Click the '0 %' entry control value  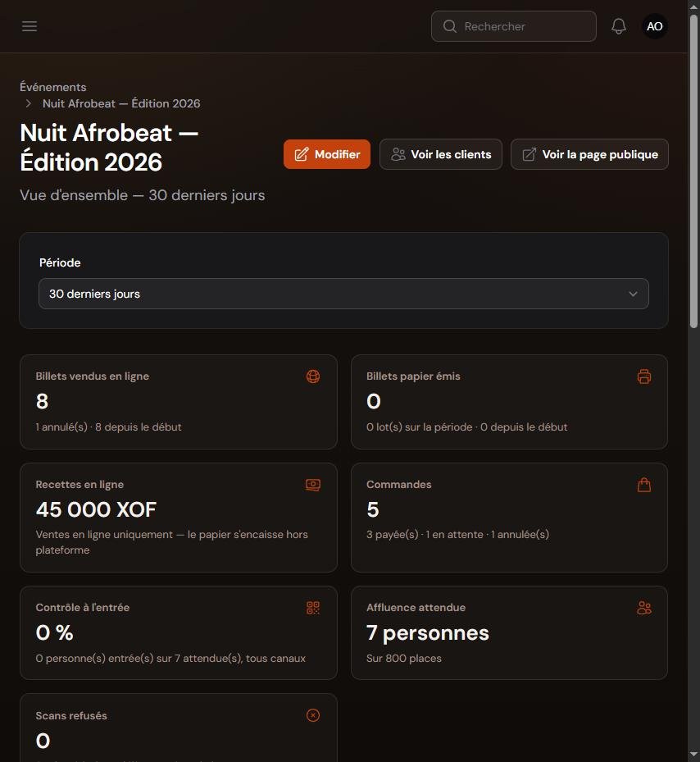point(54,632)
